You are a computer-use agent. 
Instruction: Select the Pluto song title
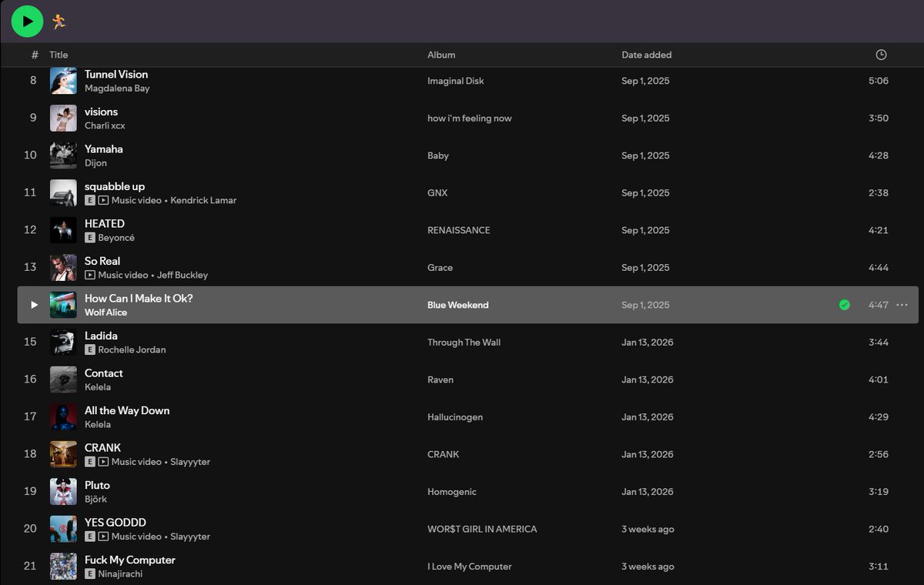(x=97, y=485)
